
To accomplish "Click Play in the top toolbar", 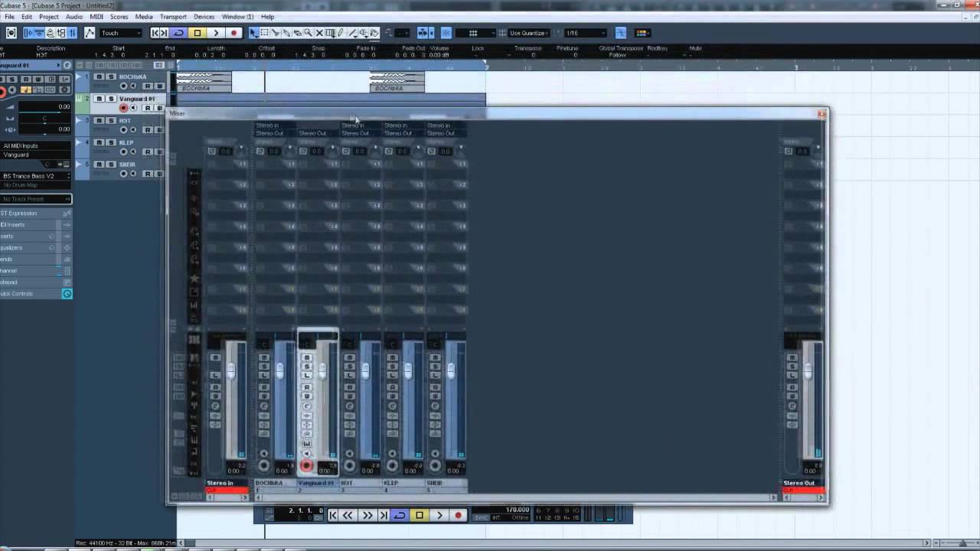I will coord(216,33).
